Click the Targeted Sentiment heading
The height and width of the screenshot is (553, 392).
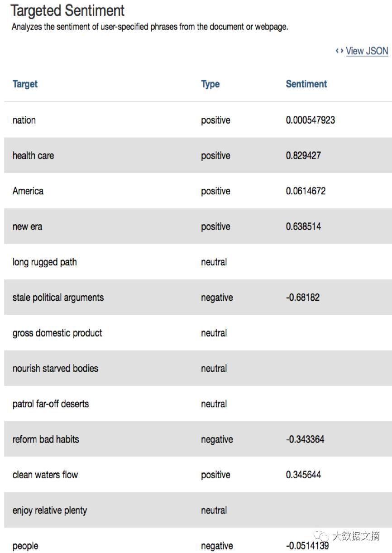point(68,10)
